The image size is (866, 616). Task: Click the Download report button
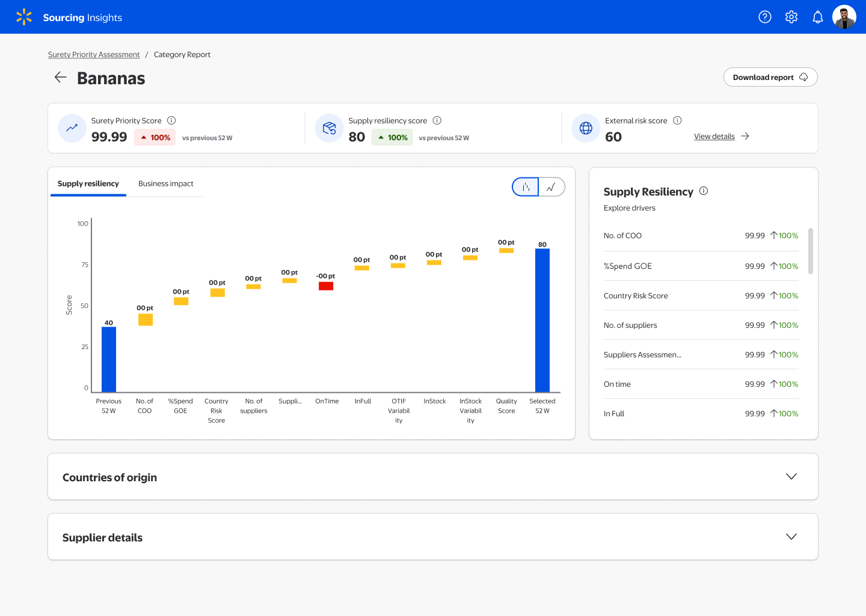(x=770, y=77)
